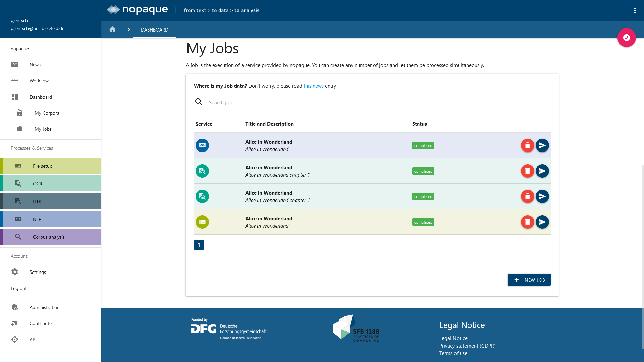
Task: Open the NLP job via arrow icon
Action: [x=542, y=145]
